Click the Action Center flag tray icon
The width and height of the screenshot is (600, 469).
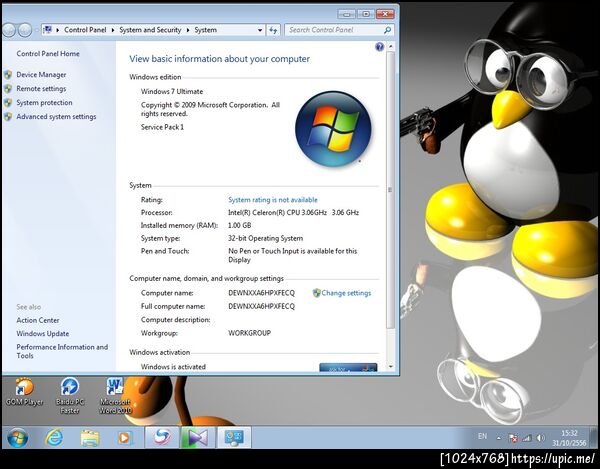coord(513,438)
